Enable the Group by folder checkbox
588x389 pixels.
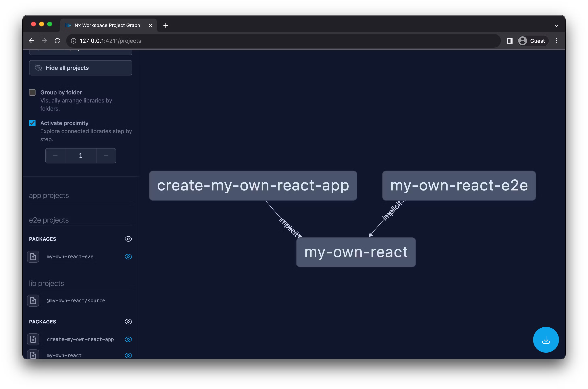(32, 93)
